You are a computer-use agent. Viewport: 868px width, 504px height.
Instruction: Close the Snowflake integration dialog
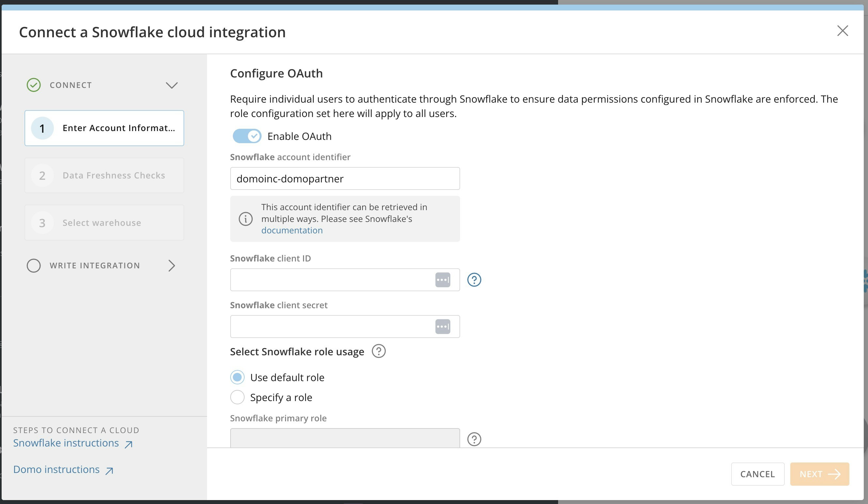coord(843,31)
